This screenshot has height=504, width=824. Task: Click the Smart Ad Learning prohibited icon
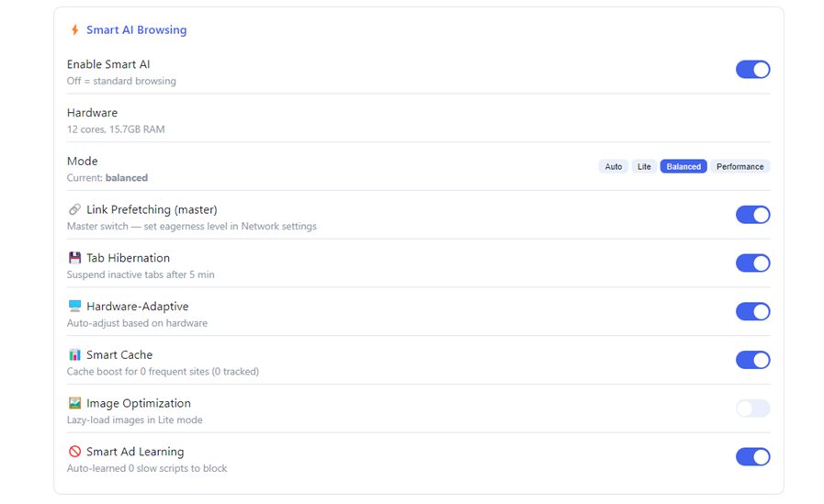[74, 452]
